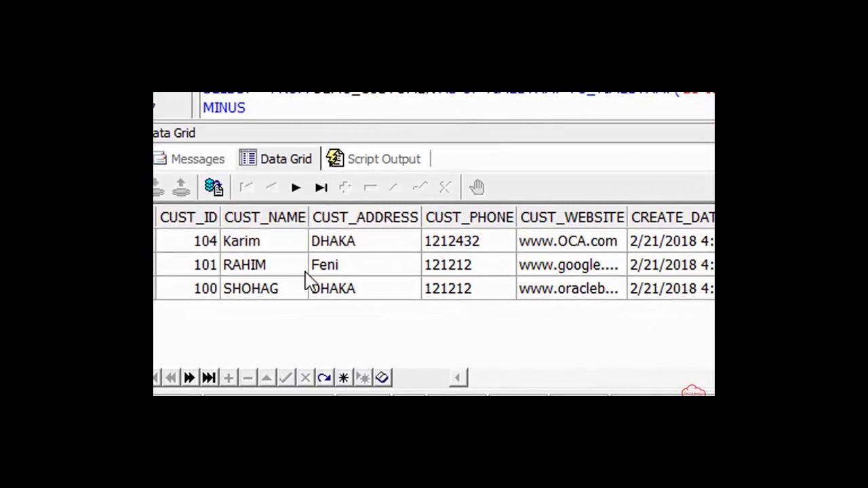Select cell with CUST_ID 104

(188, 241)
